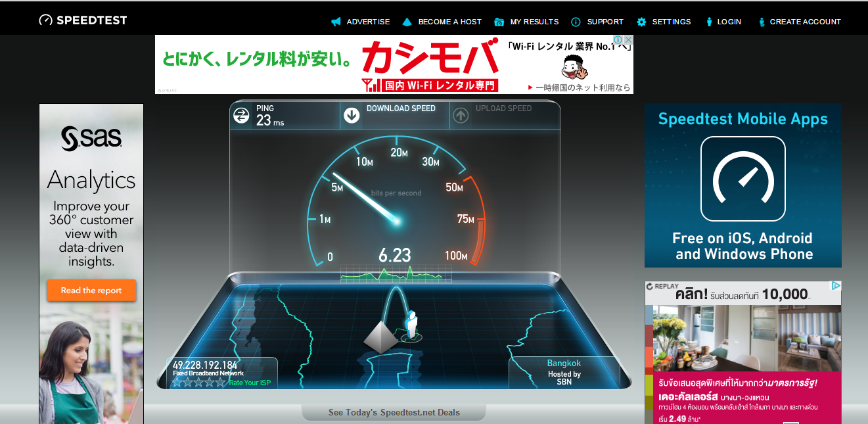Click the Support info circle icon
868x424 pixels.
click(576, 22)
